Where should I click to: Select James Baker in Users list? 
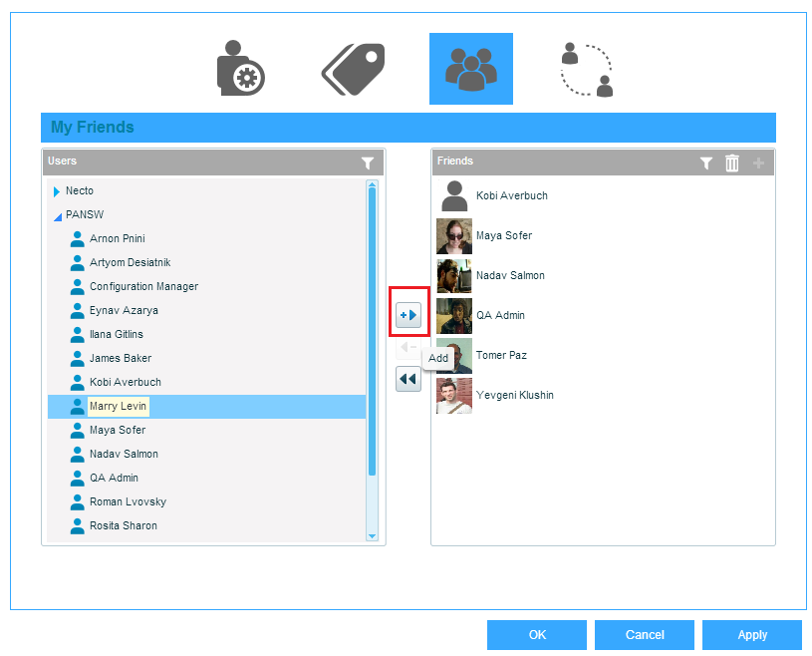click(x=120, y=358)
